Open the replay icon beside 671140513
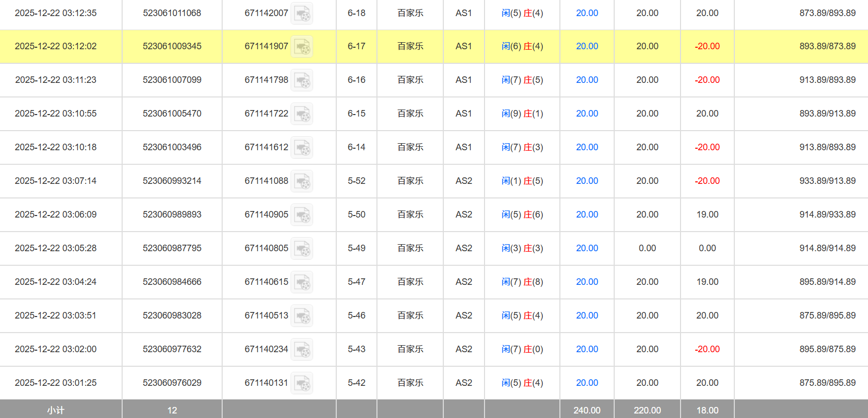868x418 pixels. 302,316
